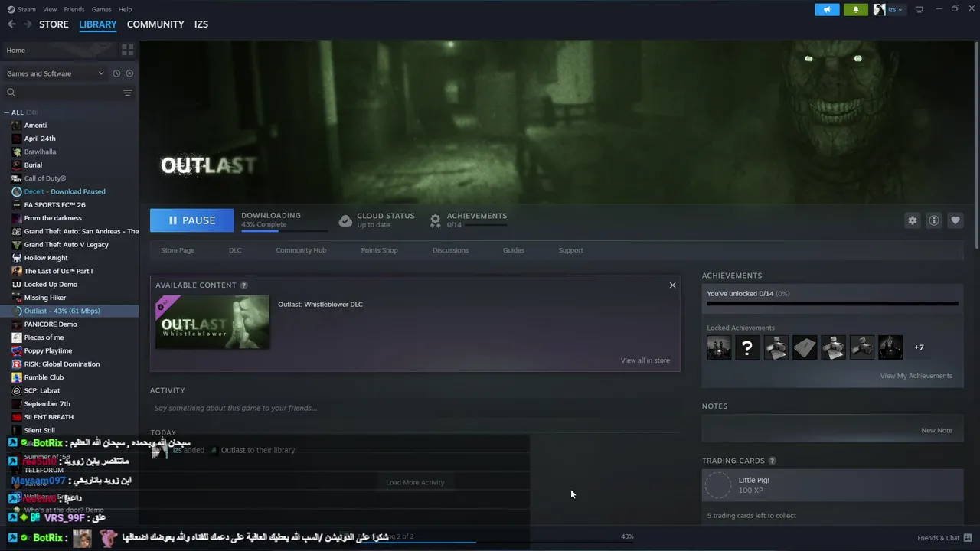Click the Little Pig badge icon
The height and width of the screenshot is (551, 980).
click(718, 485)
